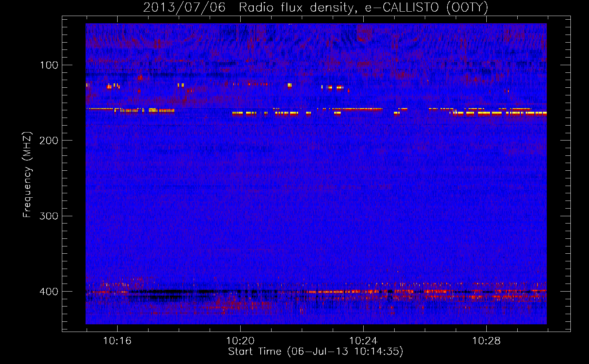The height and width of the screenshot is (364, 589).
Task: Click the 'Frequency (MHZ)' axis label
Action: click(x=27, y=175)
